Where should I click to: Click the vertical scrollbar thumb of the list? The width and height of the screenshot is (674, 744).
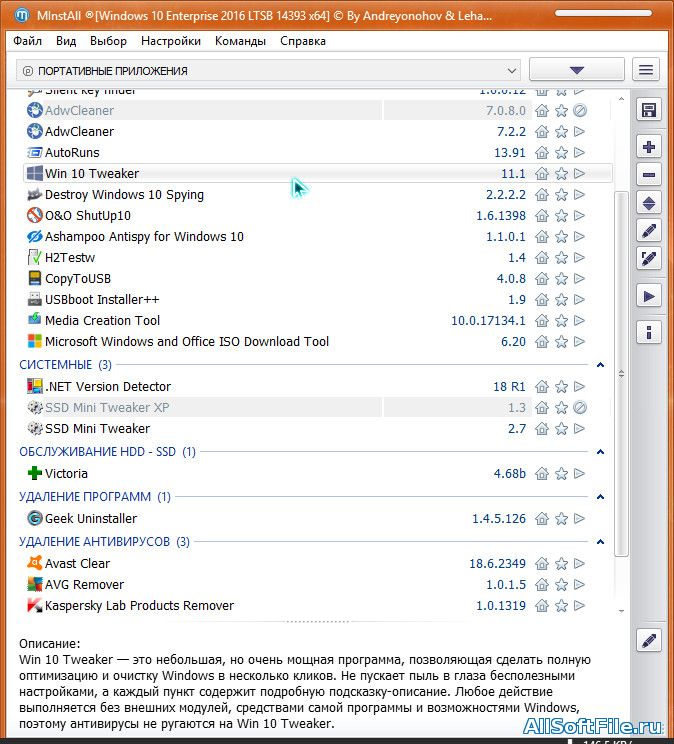click(621, 374)
